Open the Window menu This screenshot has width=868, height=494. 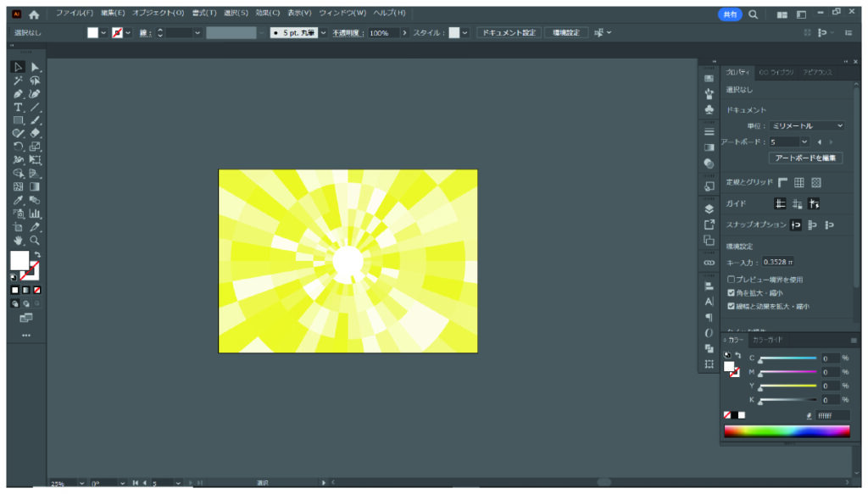(x=342, y=13)
